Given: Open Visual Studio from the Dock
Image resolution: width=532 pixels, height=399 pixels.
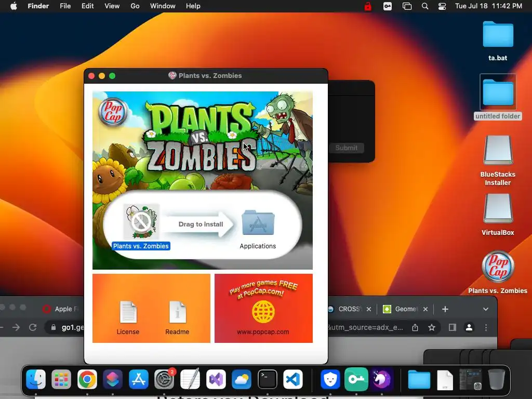Looking at the screenshot, I should 216,379.
